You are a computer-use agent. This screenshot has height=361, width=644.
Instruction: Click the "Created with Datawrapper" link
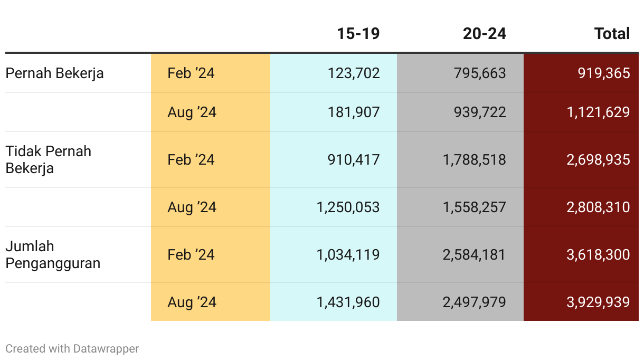(72, 349)
